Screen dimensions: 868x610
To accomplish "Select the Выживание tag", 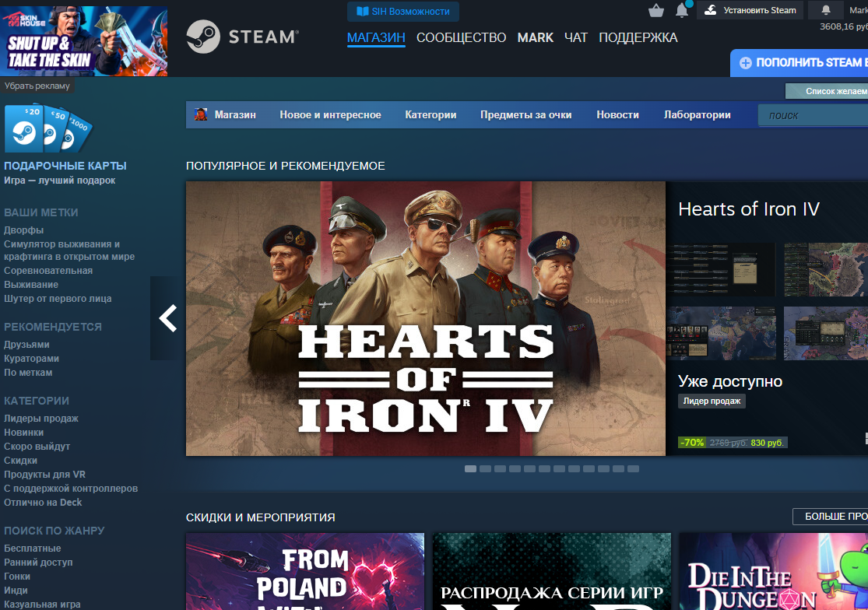I will click(x=31, y=284).
